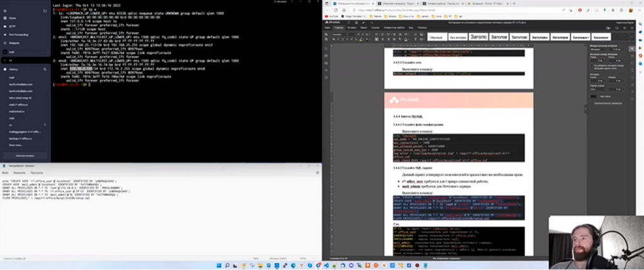Open the search panel in editor left sidebar

point(326,48)
